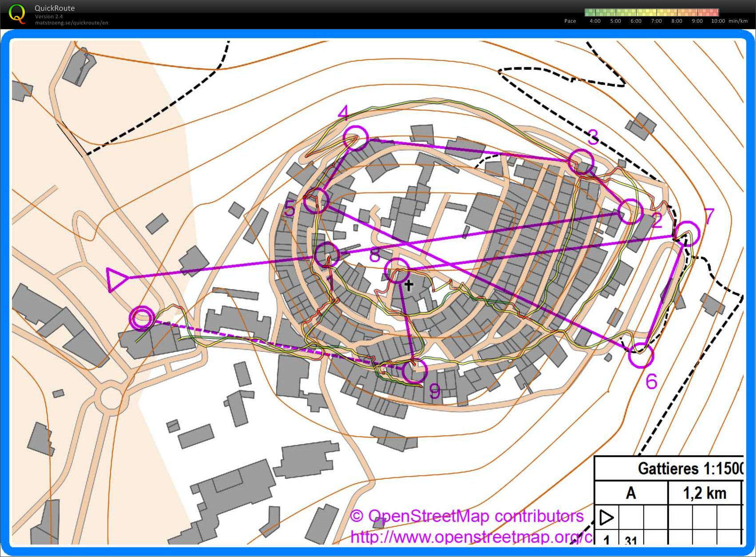Image resolution: width=756 pixels, height=557 pixels.
Task: Click the "© OpenStreetMap contributors" text
Action: [x=467, y=516]
